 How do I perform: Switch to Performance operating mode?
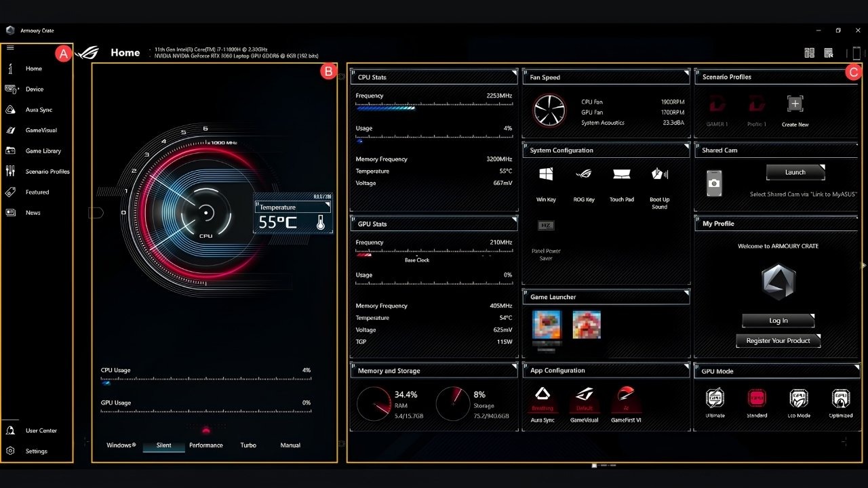click(x=206, y=445)
